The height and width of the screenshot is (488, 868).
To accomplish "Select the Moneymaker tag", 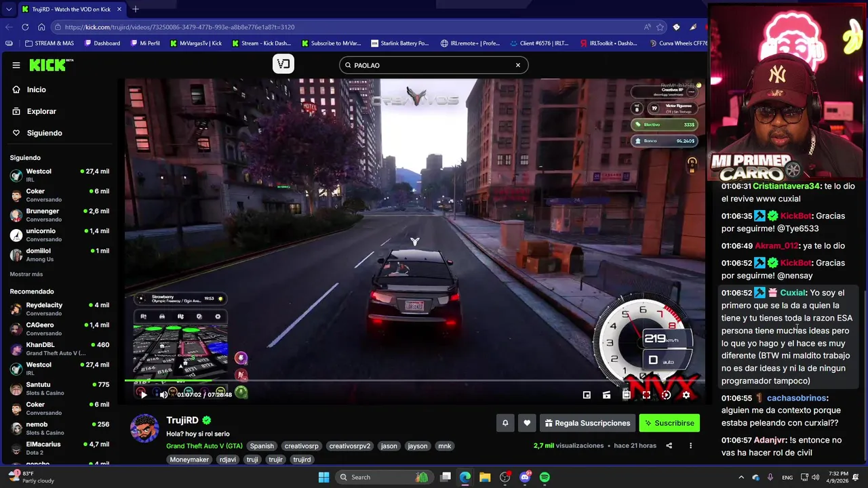I will point(189,460).
